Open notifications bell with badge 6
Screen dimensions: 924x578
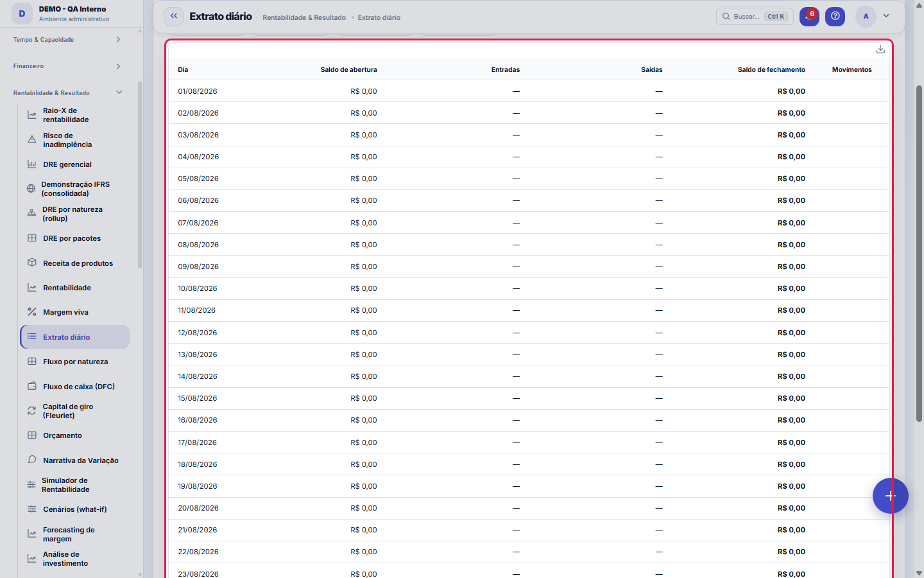[x=809, y=16]
